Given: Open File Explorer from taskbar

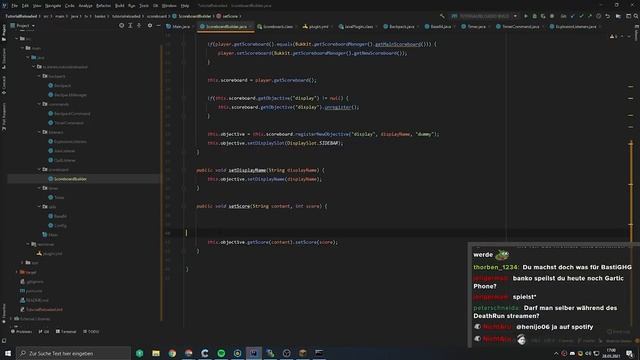Looking at the screenshot, I should pyautogui.click(x=156, y=353).
